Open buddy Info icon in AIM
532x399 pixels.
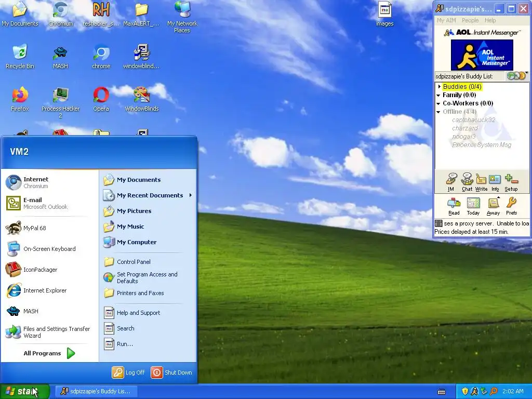click(x=495, y=182)
